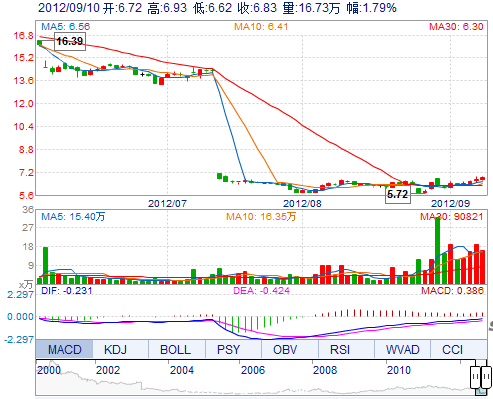Click the DIF: -0.231 MACD label
This screenshot has width=493, height=399.
(x=66, y=291)
